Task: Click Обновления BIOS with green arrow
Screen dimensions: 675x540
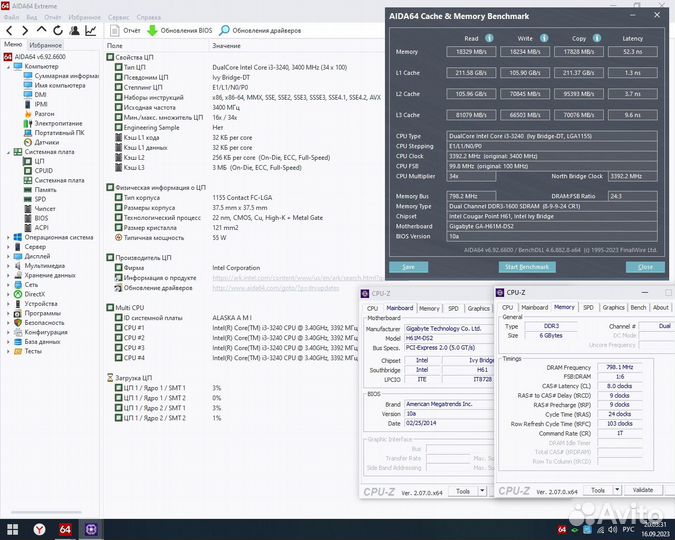Action: pos(180,31)
